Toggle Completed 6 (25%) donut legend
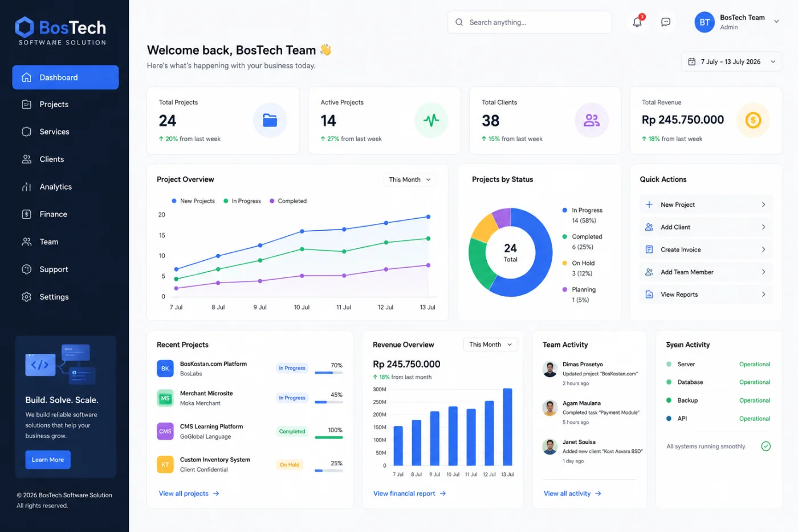The image size is (798, 532). point(582,242)
